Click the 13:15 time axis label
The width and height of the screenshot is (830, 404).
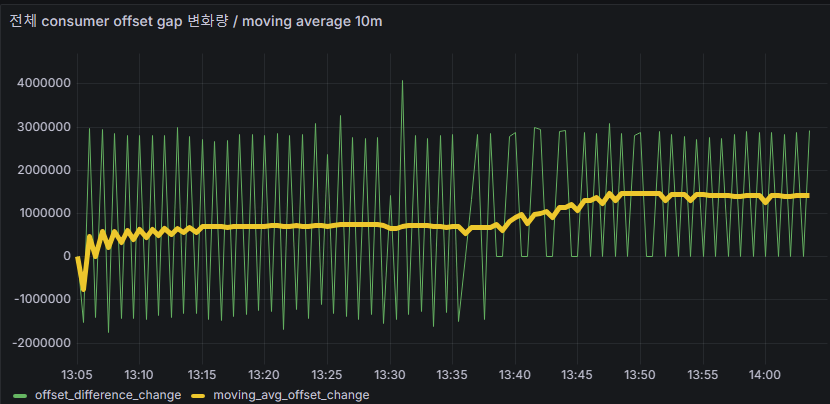click(x=202, y=375)
